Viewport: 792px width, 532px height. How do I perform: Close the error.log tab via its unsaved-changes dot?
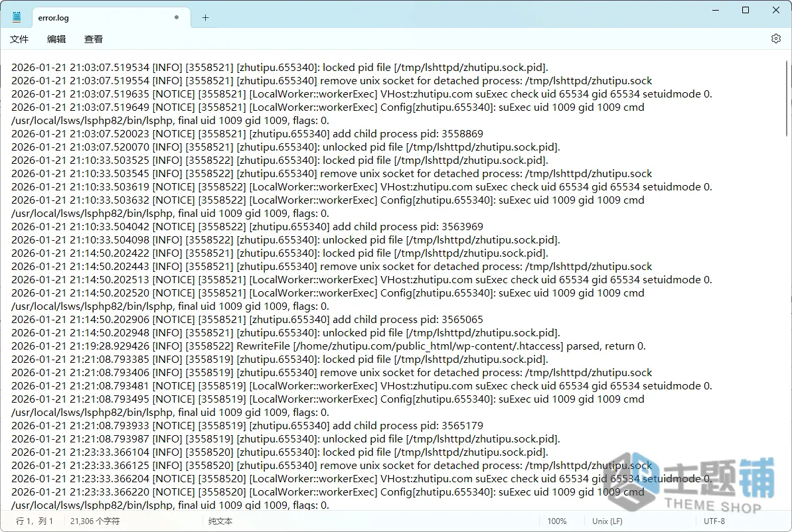click(x=177, y=17)
